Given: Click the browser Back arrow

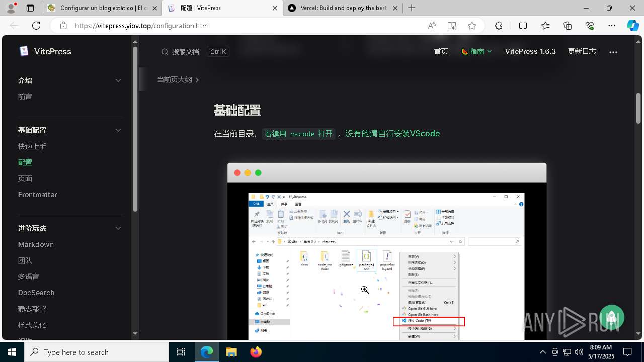Looking at the screenshot, I should point(14,26).
